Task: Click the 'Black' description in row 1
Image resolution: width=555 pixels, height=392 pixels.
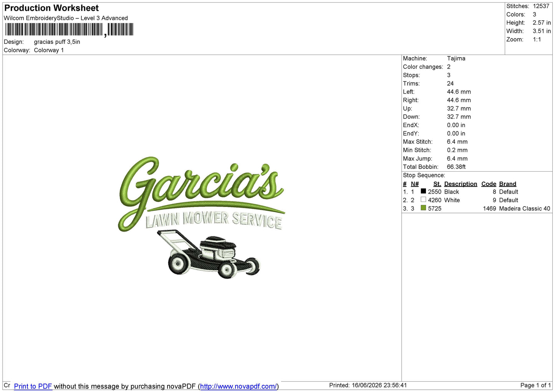Action: (x=452, y=192)
